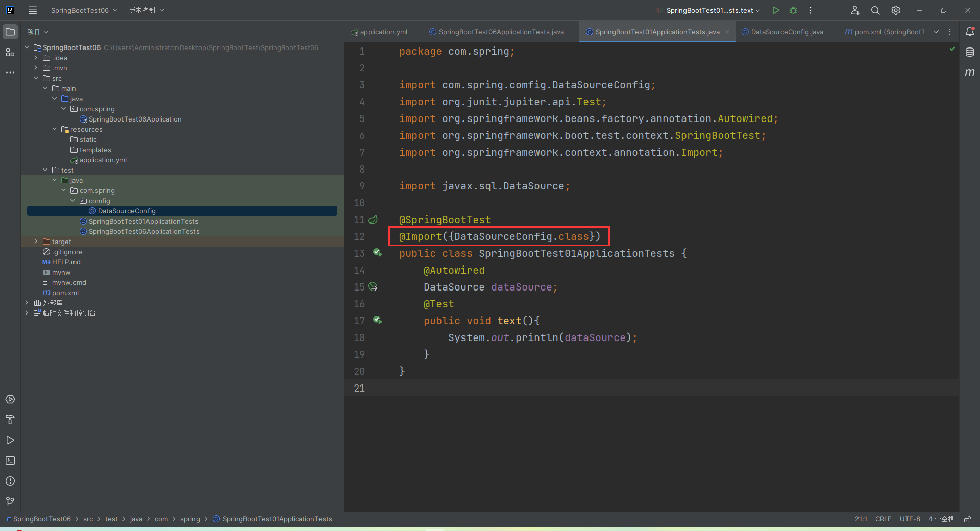The width and height of the screenshot is (980, 531).
Task: Open the Problems tool window
Action: point(10,481)
